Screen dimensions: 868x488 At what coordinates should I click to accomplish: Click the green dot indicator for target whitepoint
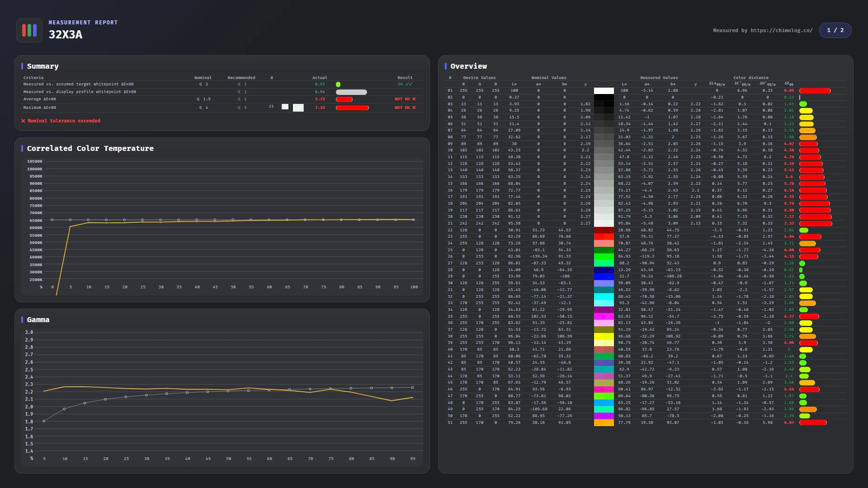338,84
